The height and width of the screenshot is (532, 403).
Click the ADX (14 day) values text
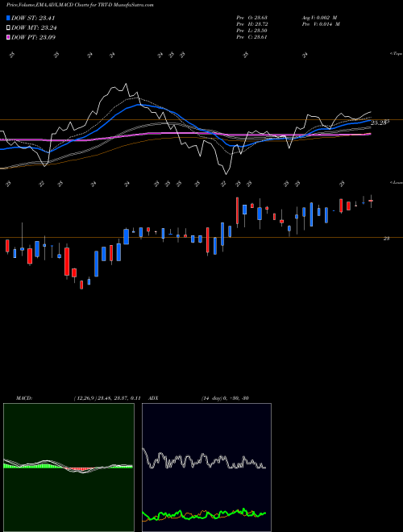pos(225,398)
